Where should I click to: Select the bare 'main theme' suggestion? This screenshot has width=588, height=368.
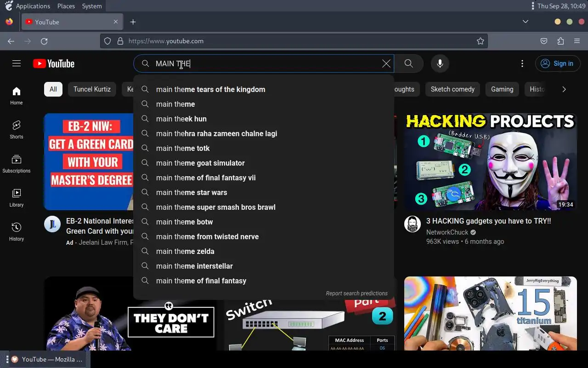264,104
